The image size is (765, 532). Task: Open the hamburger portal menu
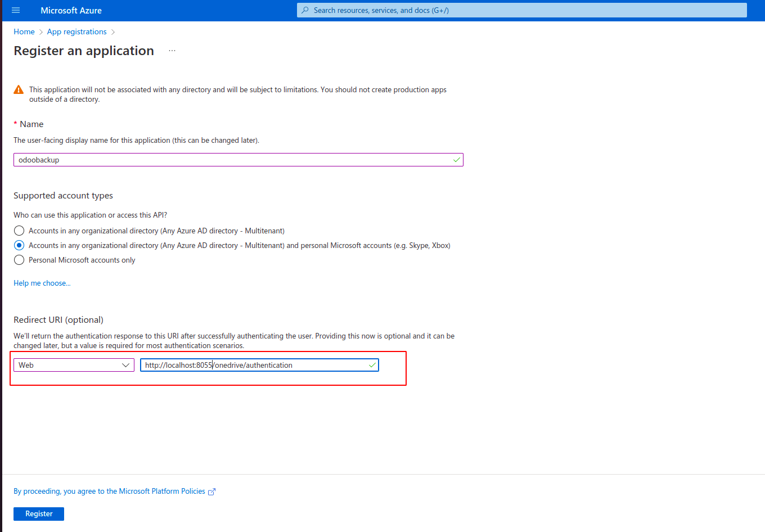pyautogui.click(x=16, y=10)
